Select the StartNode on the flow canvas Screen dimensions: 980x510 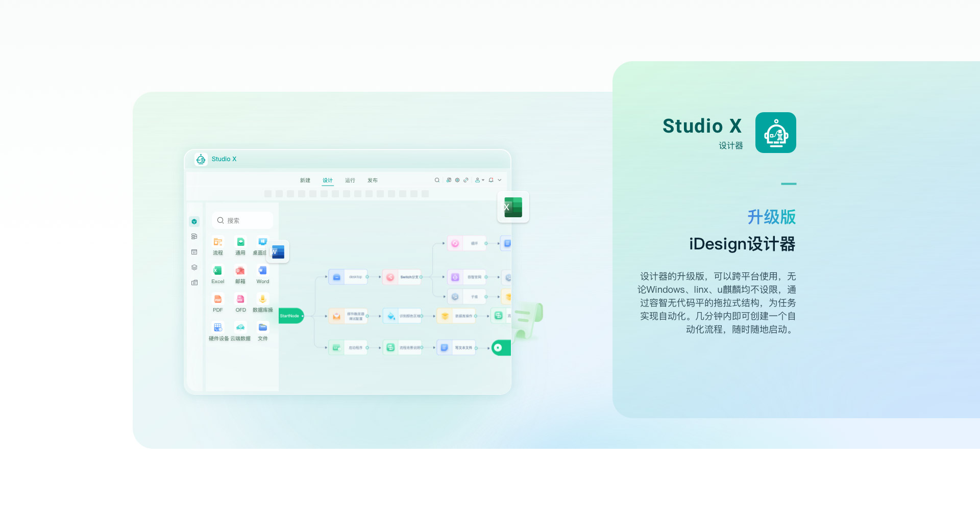point(291,316)
